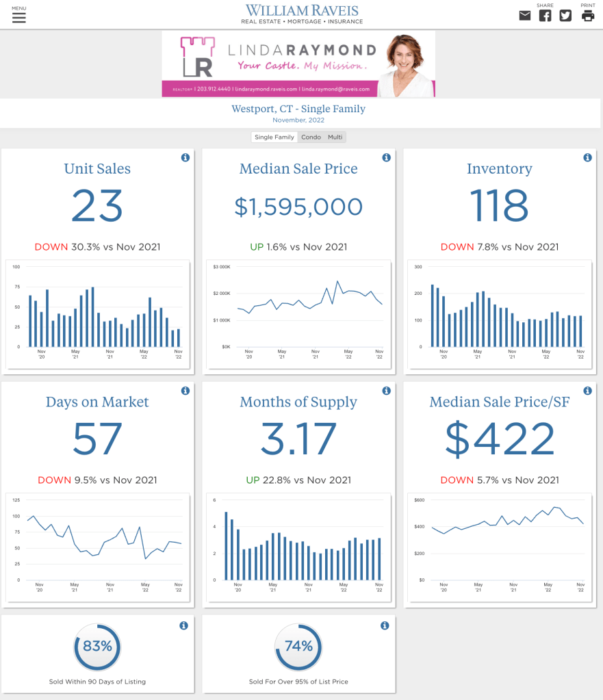This screenshot has width=603, height=700.
Task: Show info for Inventory card
Action: tap(587, 158)
